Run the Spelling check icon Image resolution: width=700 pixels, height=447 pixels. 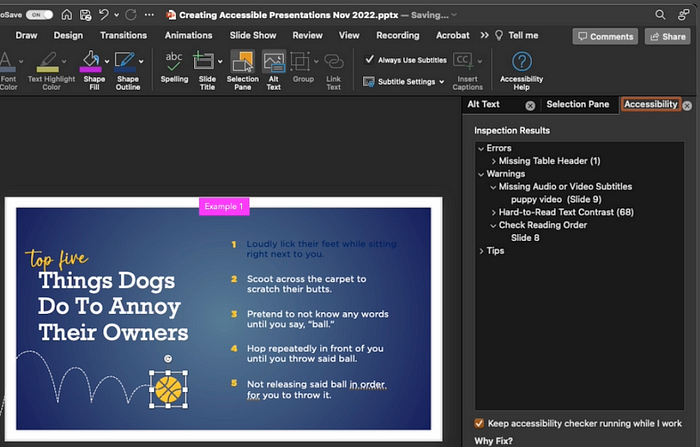tap(174, 62)
